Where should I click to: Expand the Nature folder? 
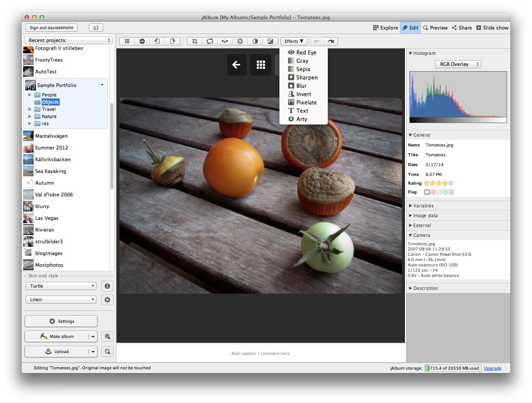(30, 117)
